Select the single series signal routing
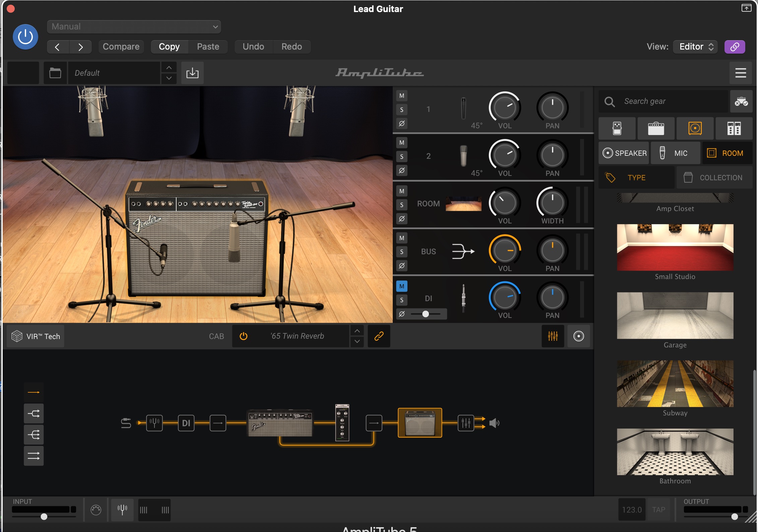Image resolution: width=758 pixels, height=532 pixels. (34, 392)
